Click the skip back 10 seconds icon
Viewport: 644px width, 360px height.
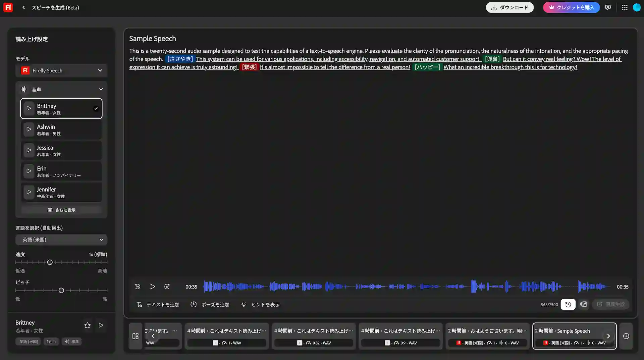[x=137, y=286]
